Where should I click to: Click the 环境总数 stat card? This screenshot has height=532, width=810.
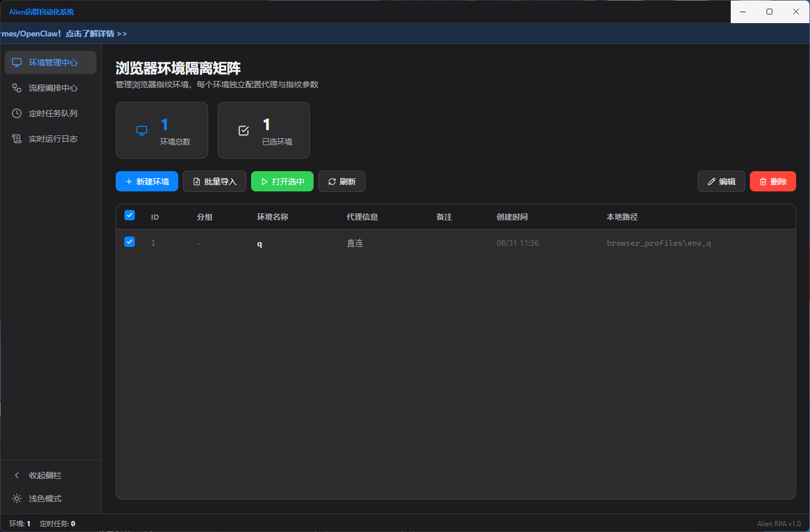[x=162, y=130]
